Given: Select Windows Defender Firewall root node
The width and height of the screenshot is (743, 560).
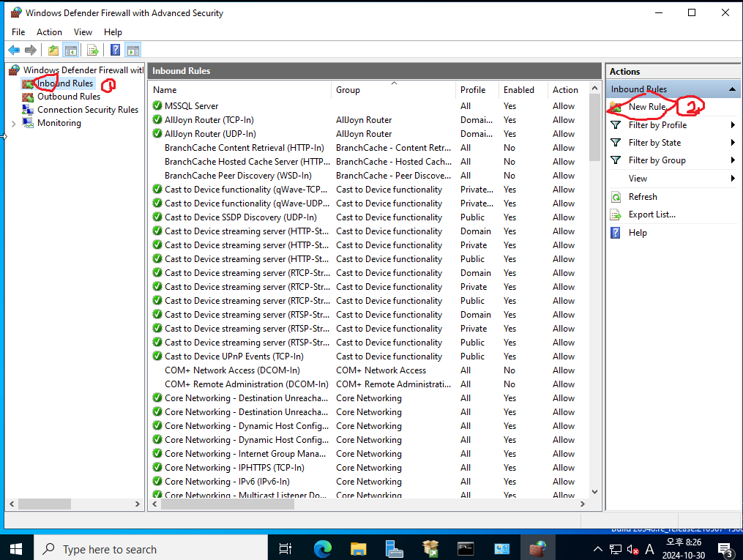Looking at the screenshot, I should (83, 70).
